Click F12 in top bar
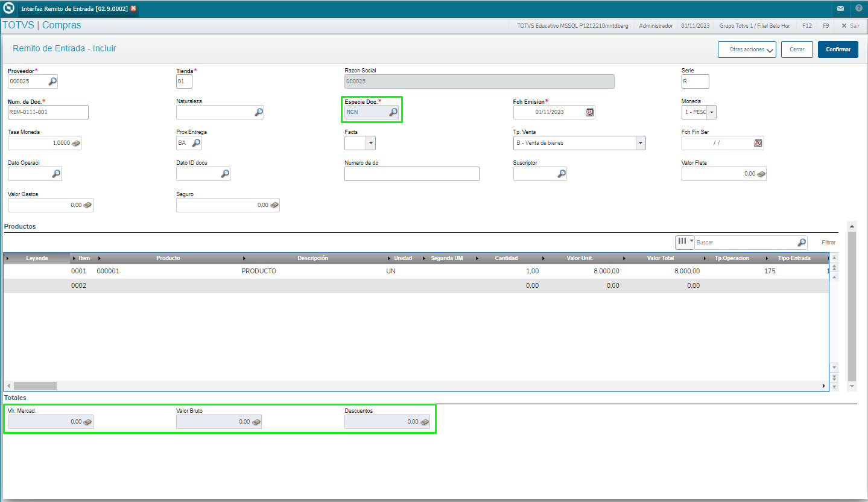This screenshot has height=502, width=868. click(806, 26)
